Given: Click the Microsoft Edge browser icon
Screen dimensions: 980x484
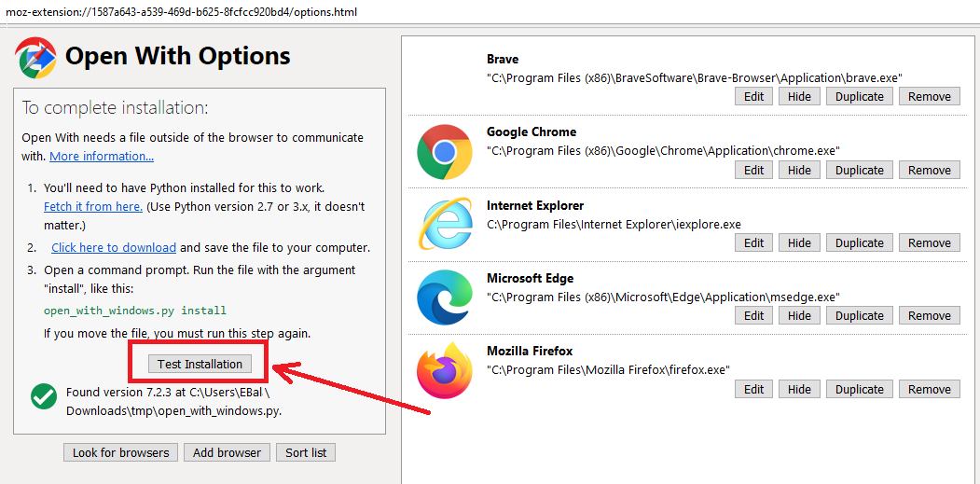Looking at the screenshot, I should pyautogui.click(x=445, y=297).
